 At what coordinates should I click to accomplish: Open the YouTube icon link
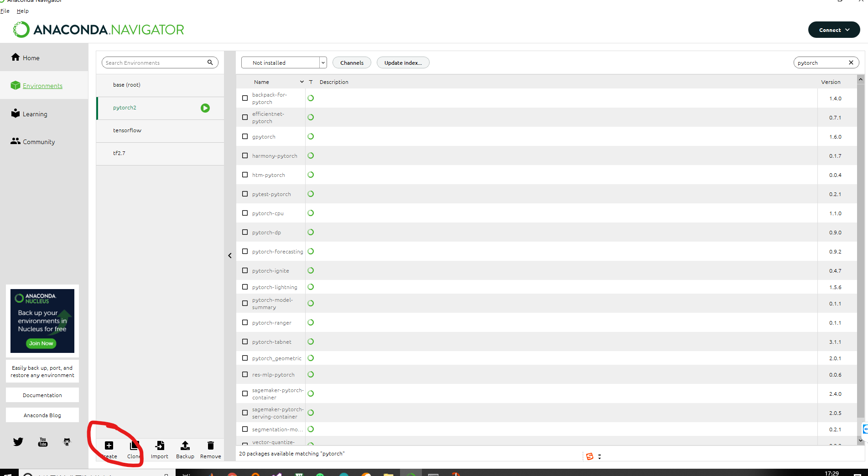coord(43,442)
